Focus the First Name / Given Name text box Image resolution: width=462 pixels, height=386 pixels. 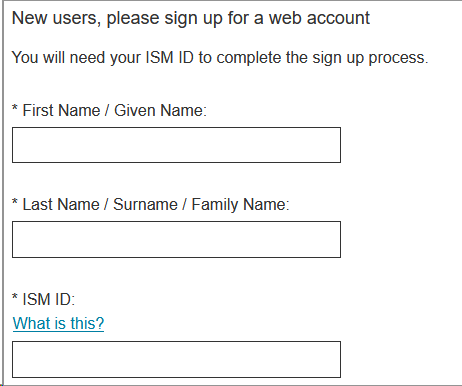tap(176, 145)
